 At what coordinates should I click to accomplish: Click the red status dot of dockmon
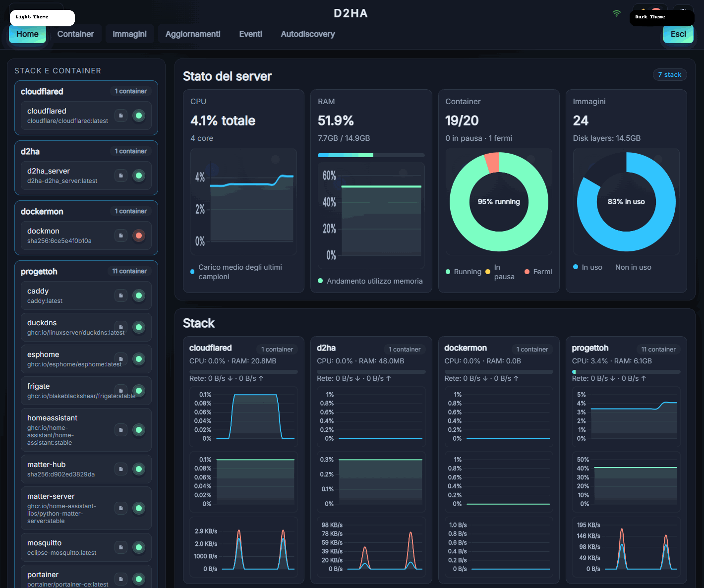click(139, 235)
